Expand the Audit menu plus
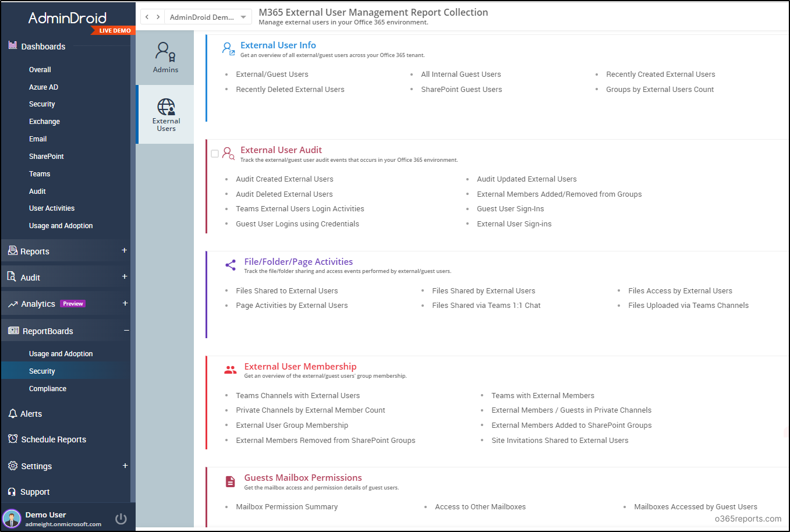The image size is (790, 532). pyautogui.click(x=124, y=276)
